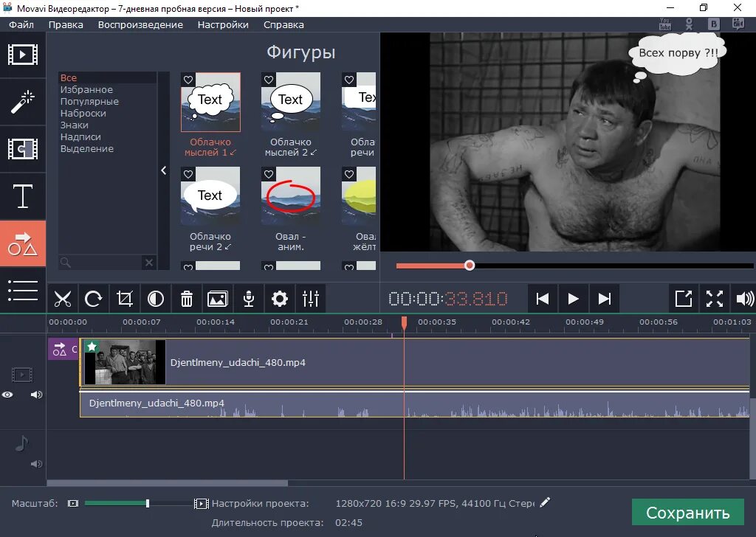
Task: Open the Настройки menu
Action: [223, 24]
